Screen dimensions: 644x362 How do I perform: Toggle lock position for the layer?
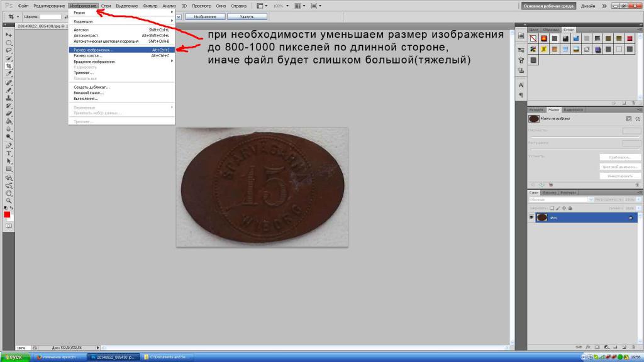[564, 207]
